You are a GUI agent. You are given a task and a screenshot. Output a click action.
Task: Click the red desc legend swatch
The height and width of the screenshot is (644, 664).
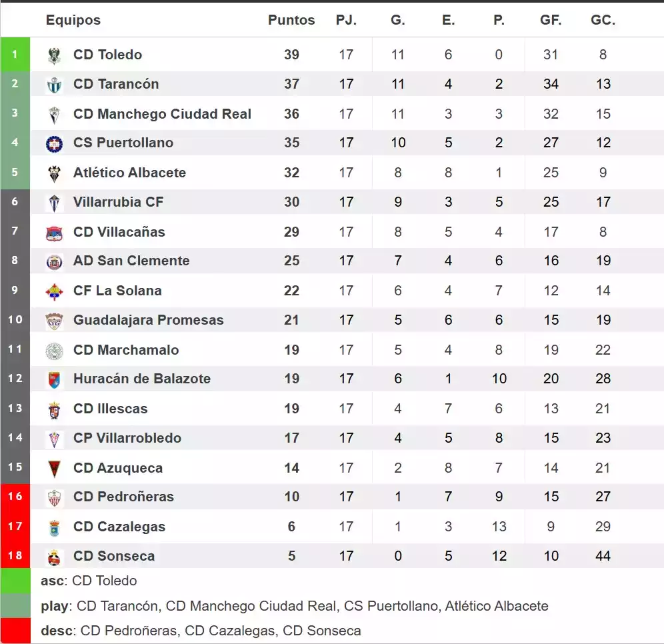[15, 630]
